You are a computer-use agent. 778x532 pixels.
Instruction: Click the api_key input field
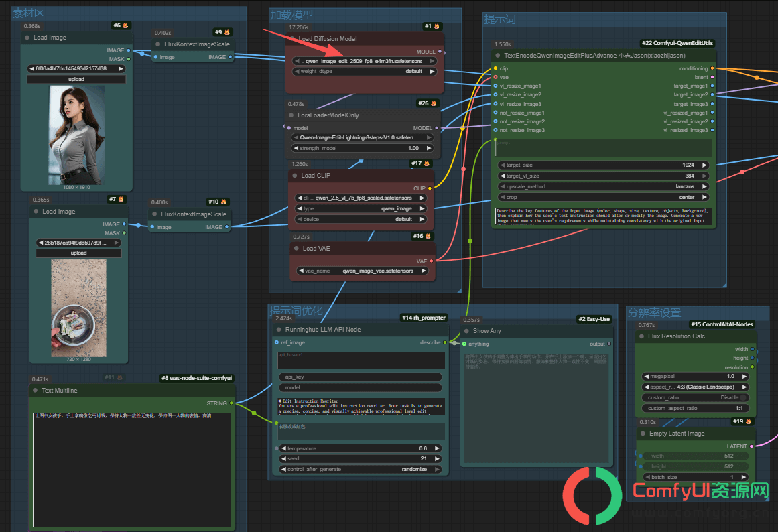point(361,377)
